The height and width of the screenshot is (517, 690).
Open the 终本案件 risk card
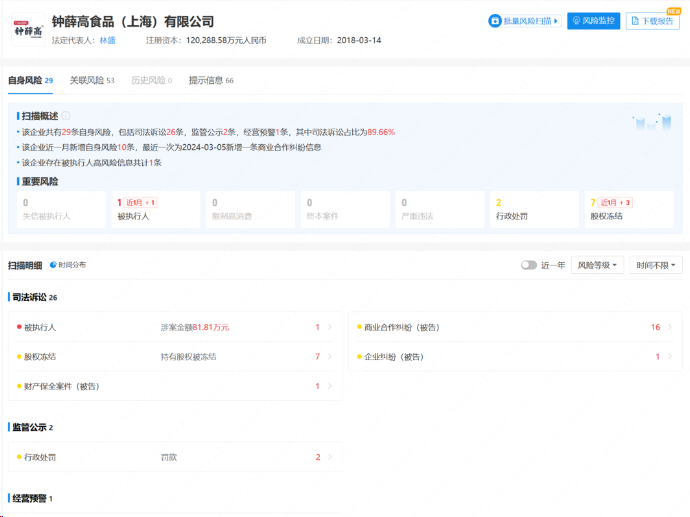coord(345,209)
